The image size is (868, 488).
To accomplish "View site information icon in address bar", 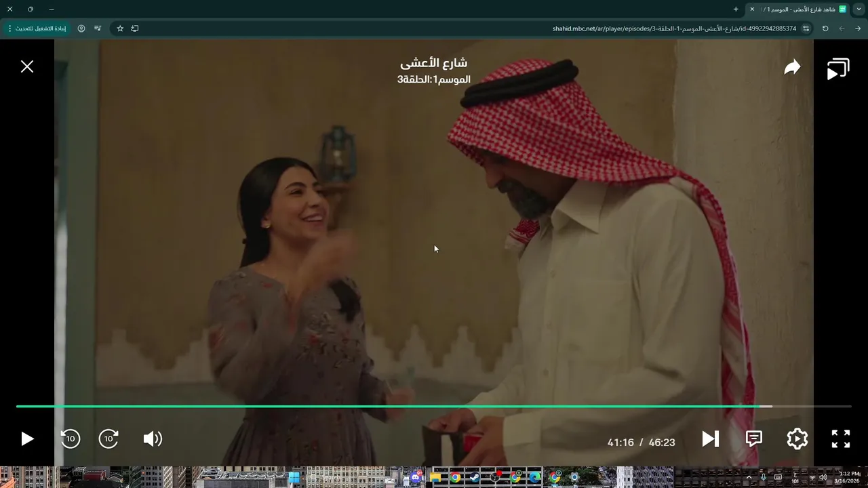I will pyautogui.click(x=806, y=28).
